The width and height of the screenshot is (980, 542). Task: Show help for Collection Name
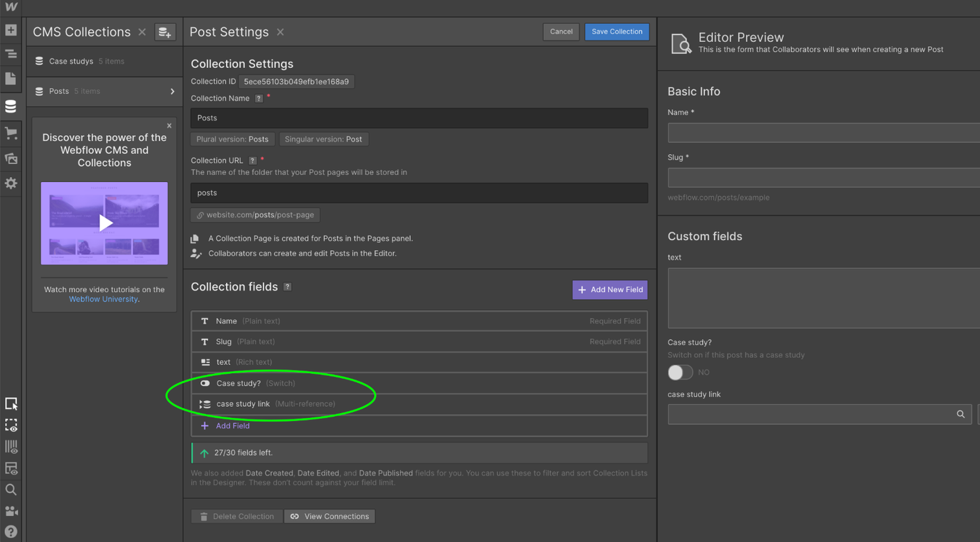click(259, 99)
